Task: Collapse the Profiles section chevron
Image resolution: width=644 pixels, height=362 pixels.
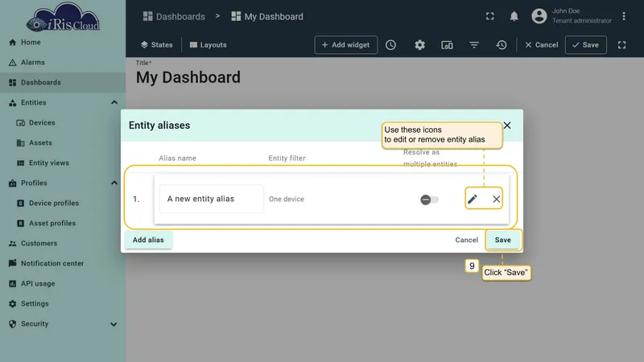Action: pyautogui.click(x=114, y=183)
